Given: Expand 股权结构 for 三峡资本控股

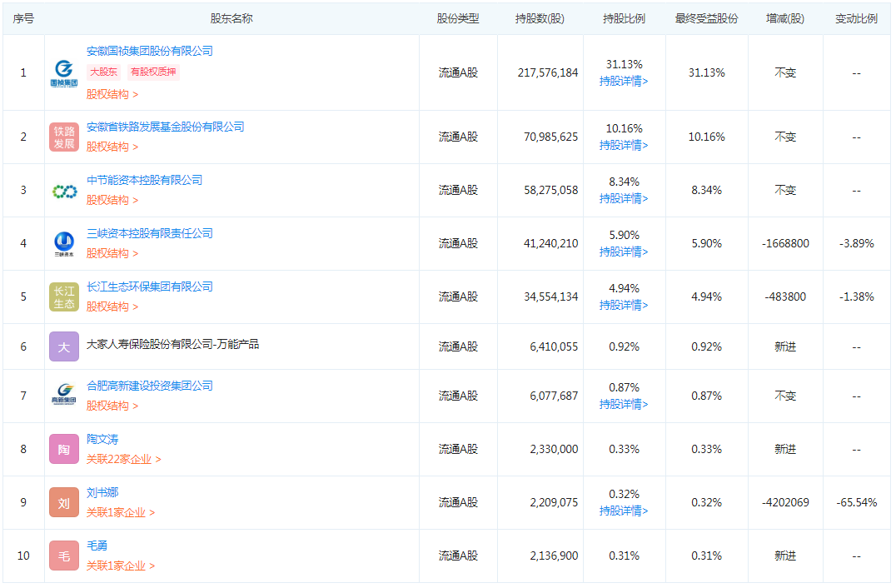Looking at the screenshot, I should pos(112,253).
